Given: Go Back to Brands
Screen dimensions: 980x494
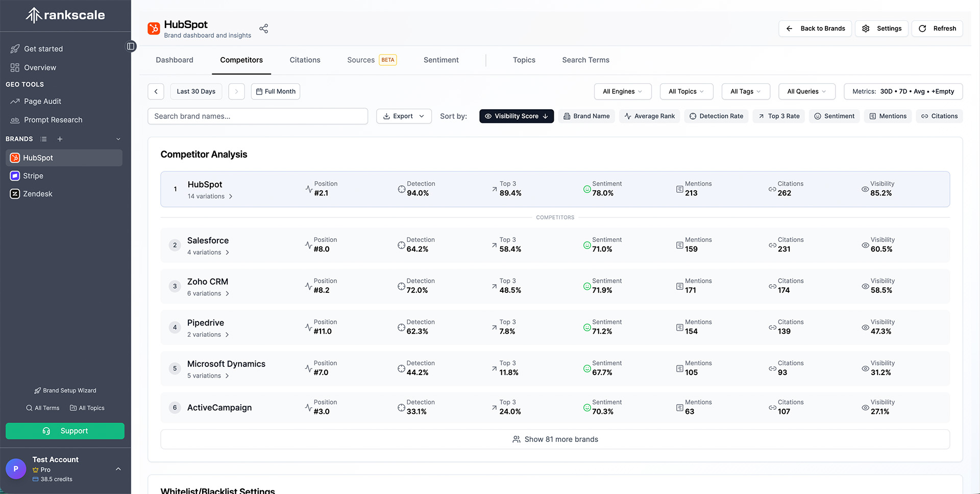Looking at the screenshot, I should 815,29.
